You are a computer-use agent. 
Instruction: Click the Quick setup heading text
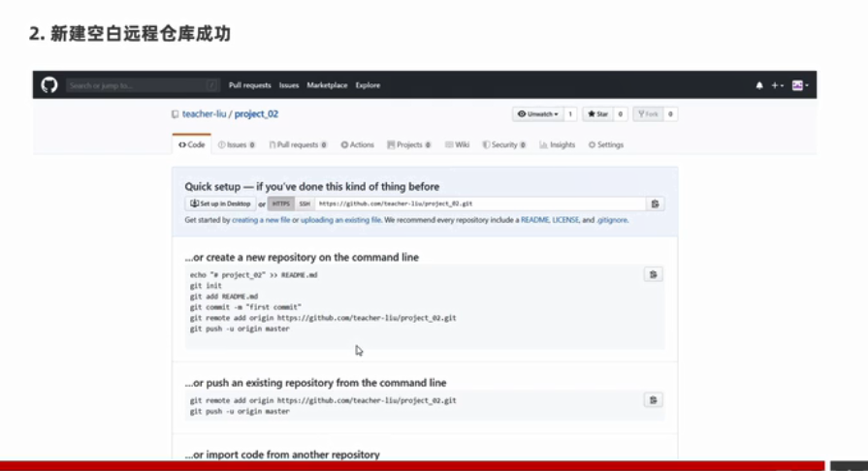coord(311,186)
